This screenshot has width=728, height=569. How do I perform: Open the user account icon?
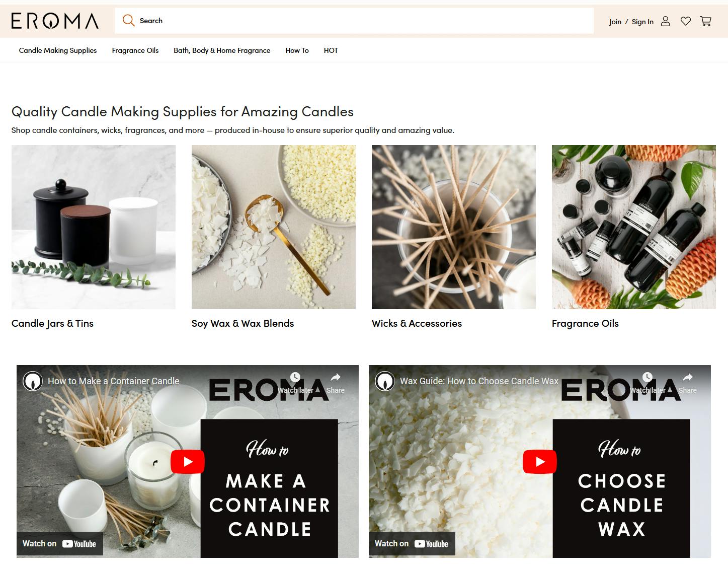[x=665, y=21]
